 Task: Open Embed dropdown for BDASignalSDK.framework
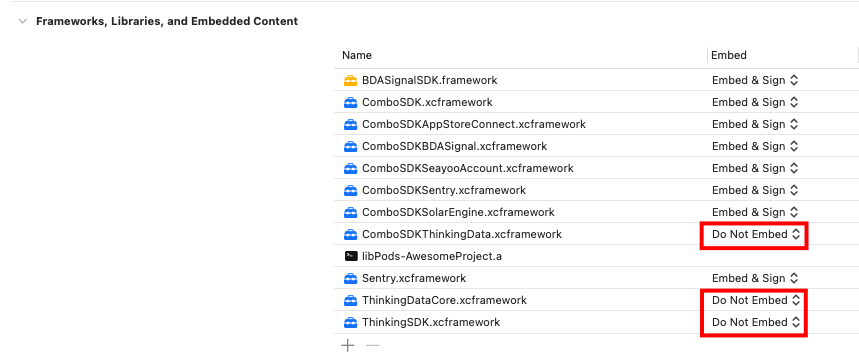(x=755, y=81)
